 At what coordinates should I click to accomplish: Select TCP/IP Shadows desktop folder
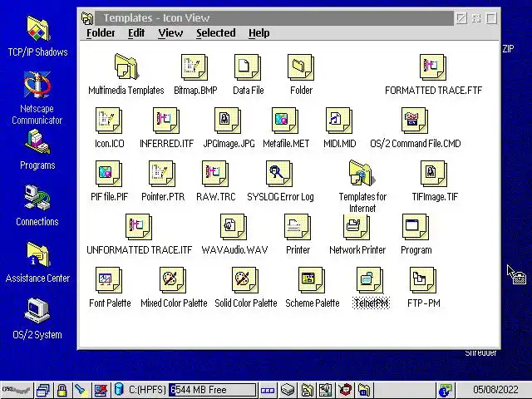(37, 28)
